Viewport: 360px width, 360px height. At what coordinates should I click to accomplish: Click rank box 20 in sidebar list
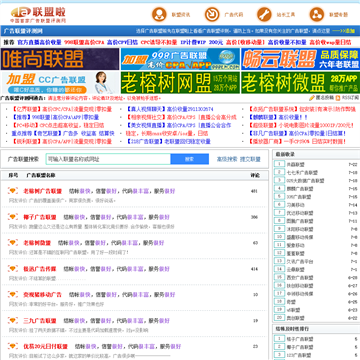click(279, 317)
